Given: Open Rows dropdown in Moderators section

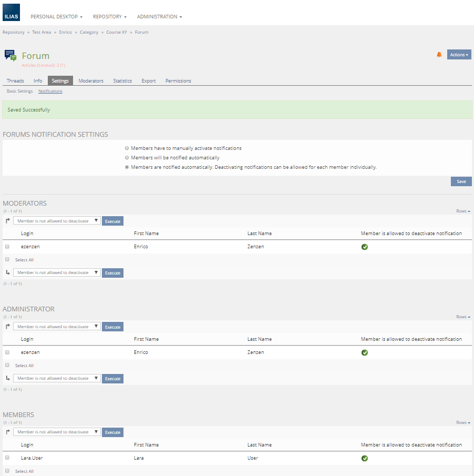Looking at the screenshot, I should [x=463, y=211].
